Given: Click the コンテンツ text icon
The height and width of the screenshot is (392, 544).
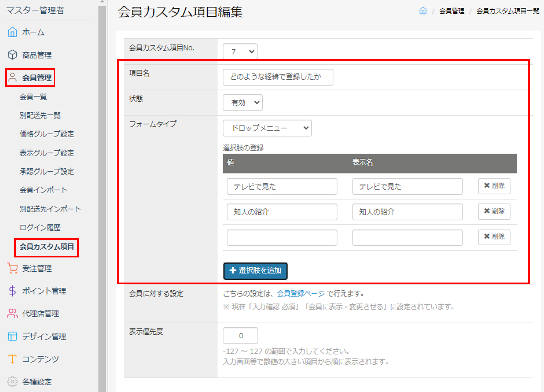Looking at the screenshot, I should coord(12,359).
